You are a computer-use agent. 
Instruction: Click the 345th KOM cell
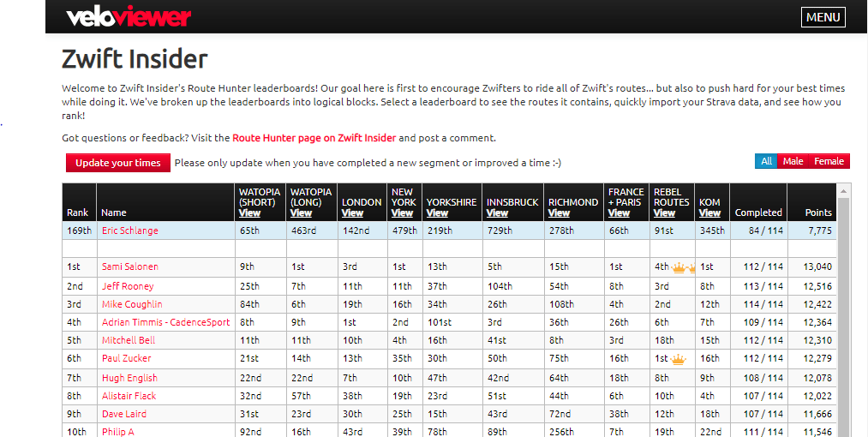click(712, 230)
